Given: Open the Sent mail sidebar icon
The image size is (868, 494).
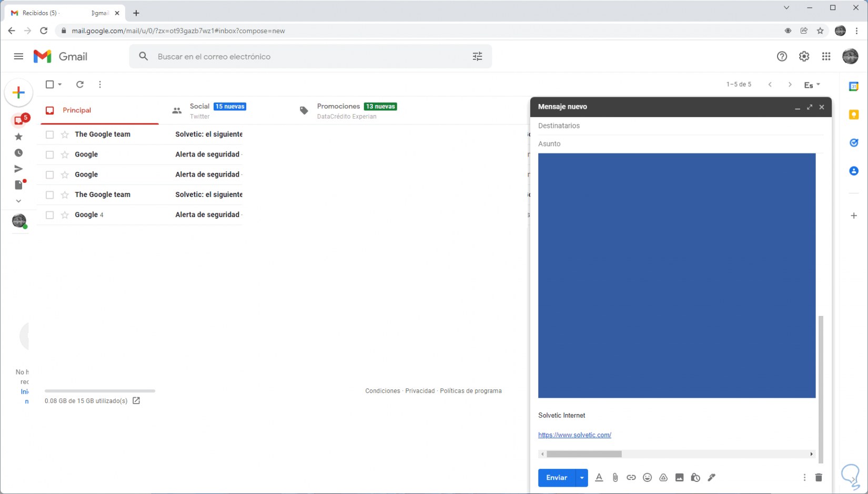Looking at the screenshot, I should click(x=18, y=169).
